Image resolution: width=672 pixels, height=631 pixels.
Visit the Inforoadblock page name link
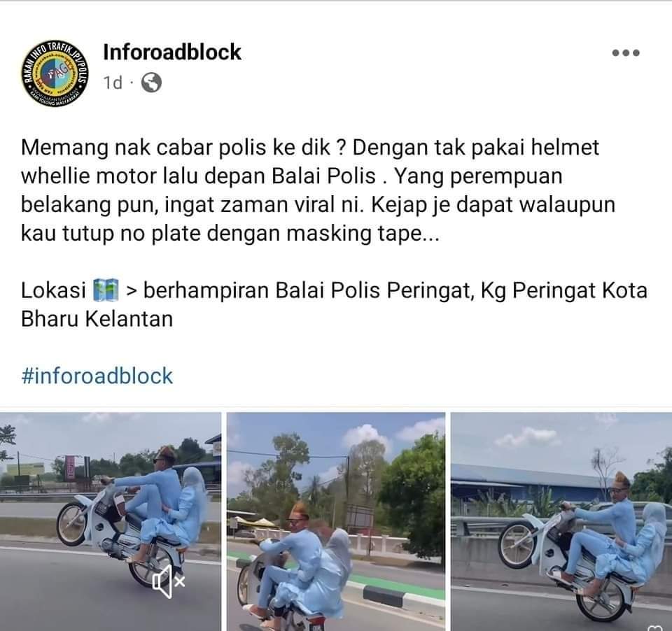[172, 52]
